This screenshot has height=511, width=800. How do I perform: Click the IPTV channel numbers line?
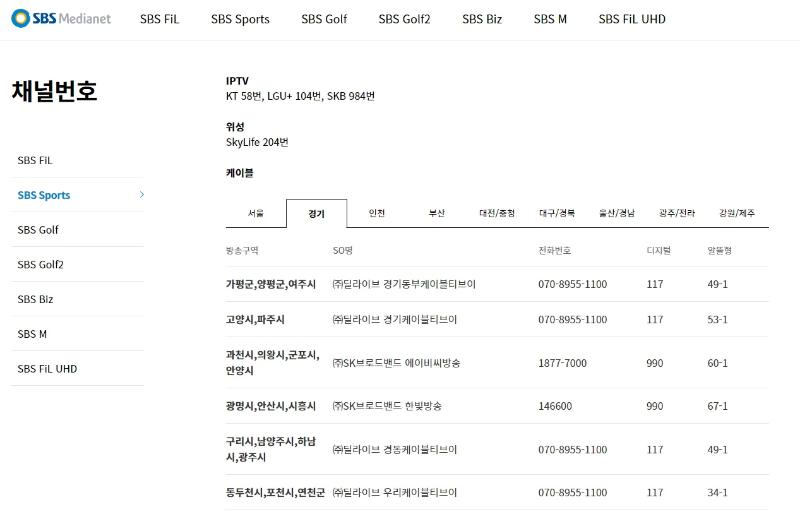[x=301, y=96]
